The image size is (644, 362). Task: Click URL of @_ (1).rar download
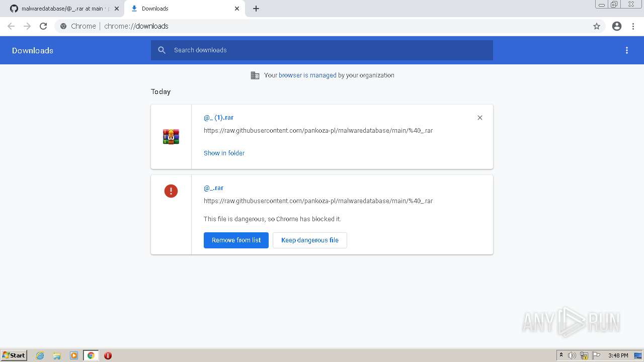click(318, 131)
